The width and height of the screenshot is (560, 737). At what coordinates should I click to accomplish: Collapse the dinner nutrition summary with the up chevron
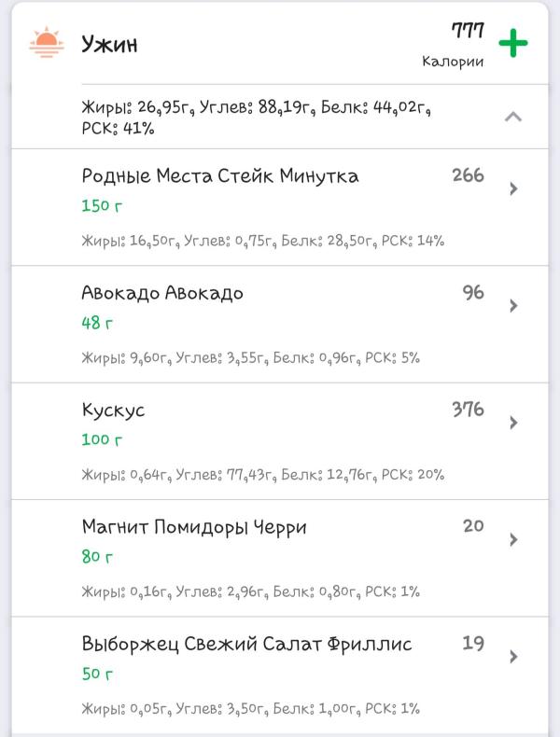coord(513,117)
